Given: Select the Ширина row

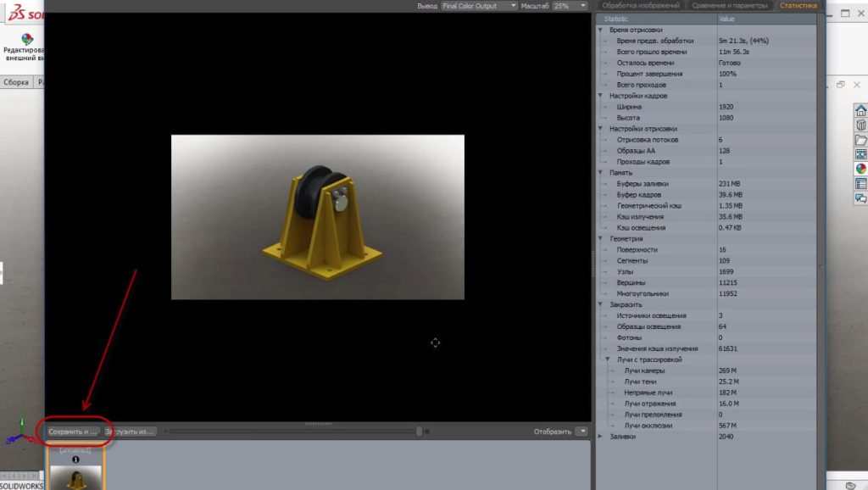Looking at the screenshot, I should pyautogui.click(x=706, y=107).
